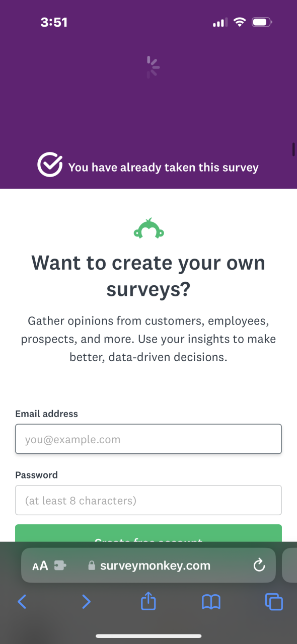Open Safari bookmarks book icon
297x644 pixels.
211,602
